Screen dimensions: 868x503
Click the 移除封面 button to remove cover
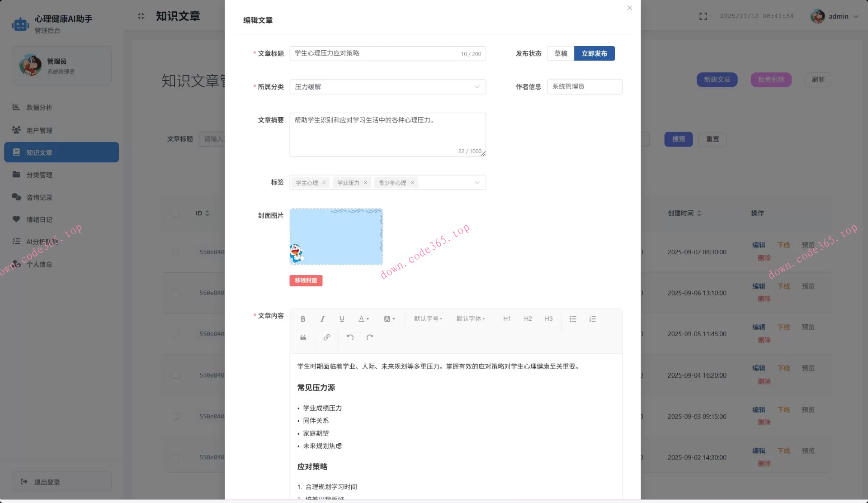pyautogui.click(x=306, y=280)
